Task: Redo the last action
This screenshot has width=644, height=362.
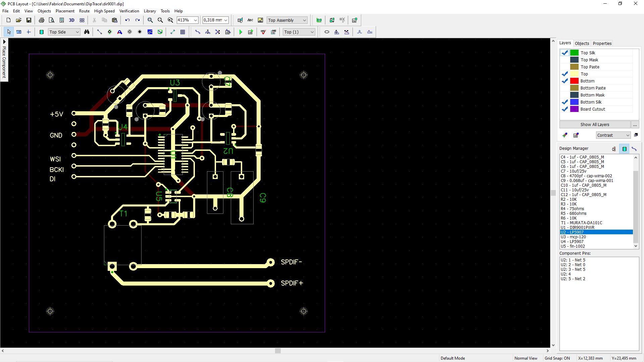Action: 138,20
